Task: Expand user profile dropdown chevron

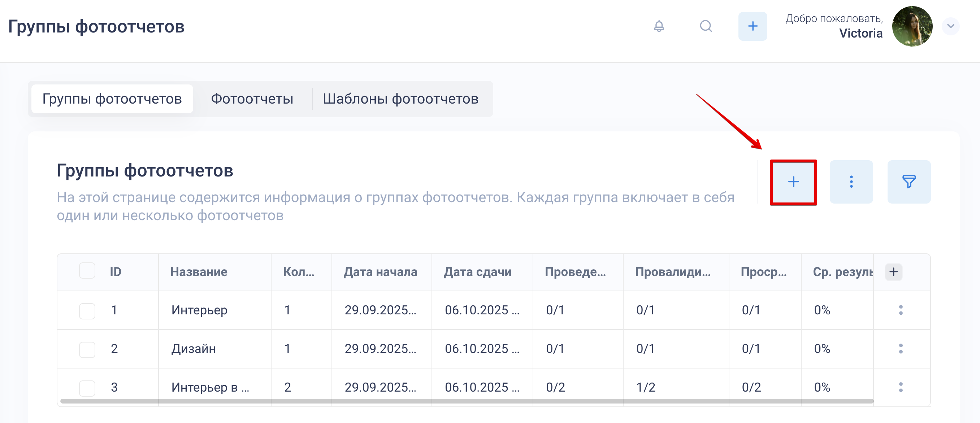Action: pyautogui.click(x=950, y=26)
